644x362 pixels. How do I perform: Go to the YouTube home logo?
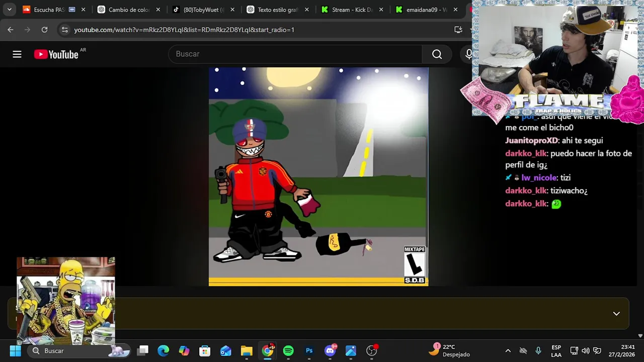(x=56, y=54)
